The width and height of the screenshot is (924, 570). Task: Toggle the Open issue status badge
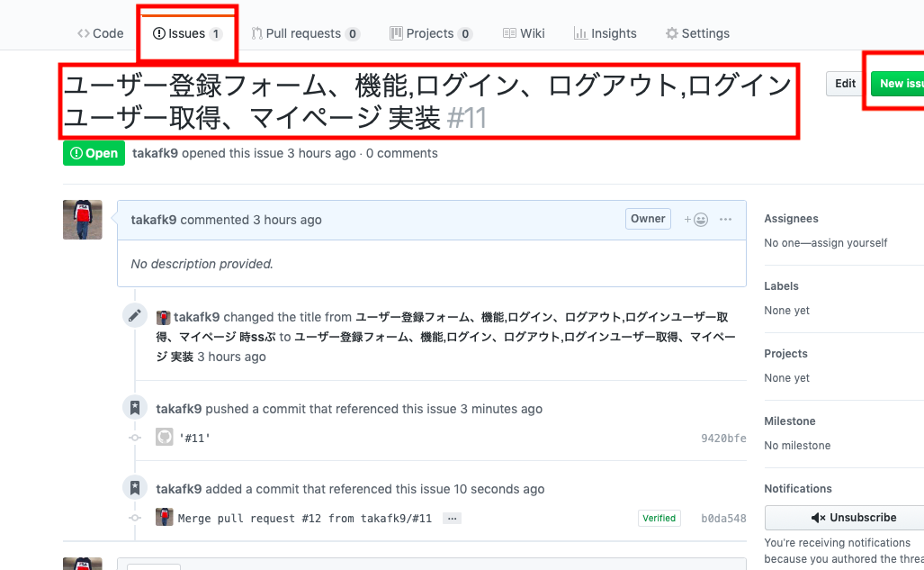coord(93,153)
